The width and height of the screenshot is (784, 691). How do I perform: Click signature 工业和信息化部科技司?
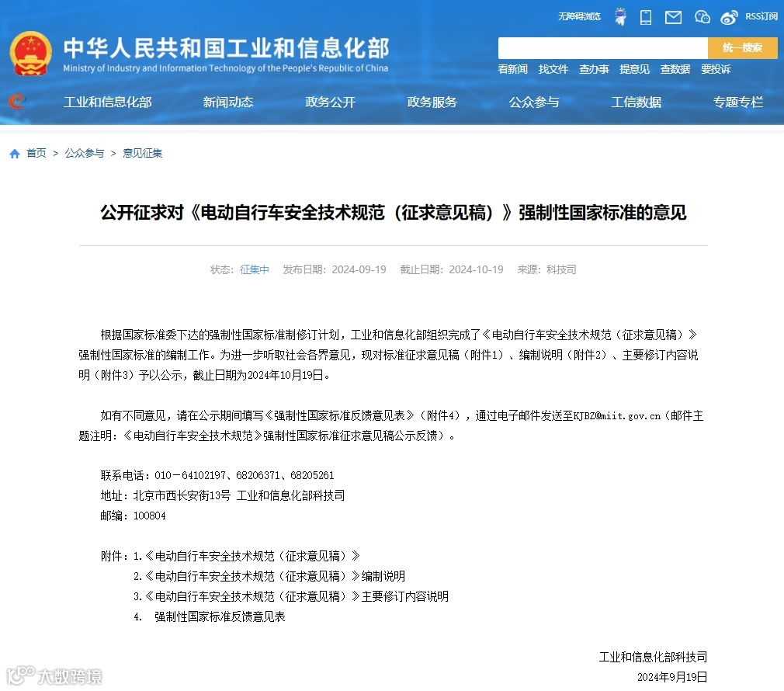click(653, 657)
